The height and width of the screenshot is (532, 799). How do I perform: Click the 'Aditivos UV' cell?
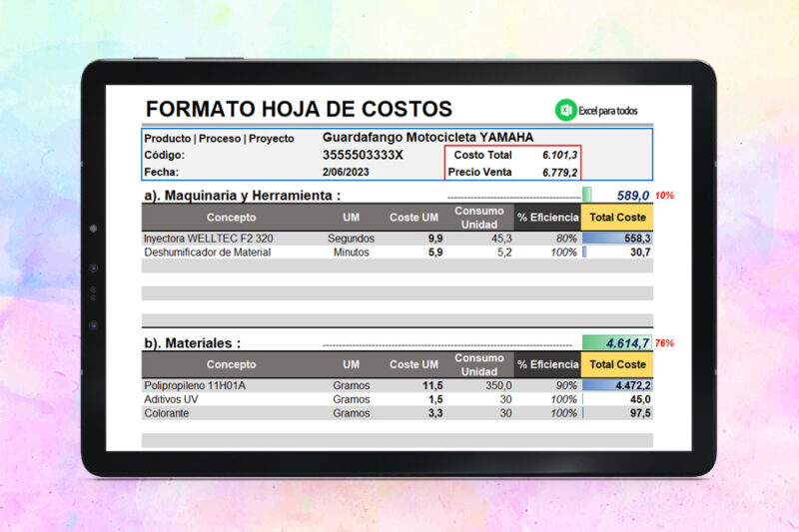click(171, 399)
